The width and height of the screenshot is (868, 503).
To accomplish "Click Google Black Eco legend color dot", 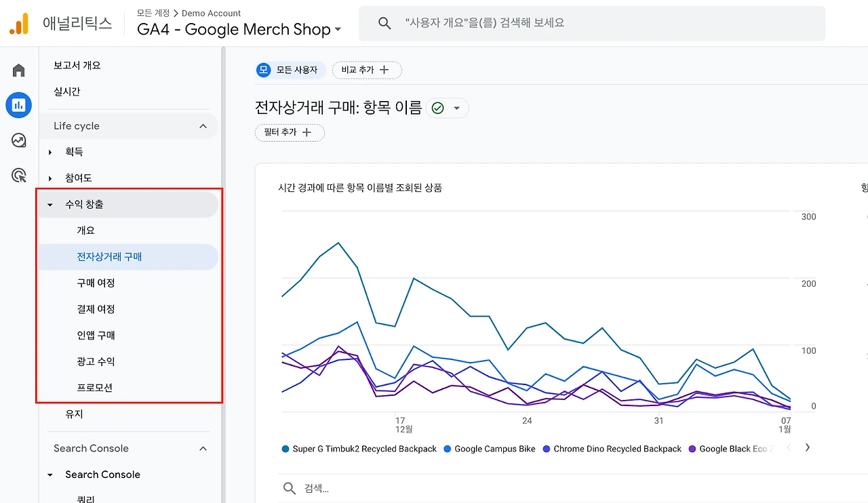I will [692, 449].
